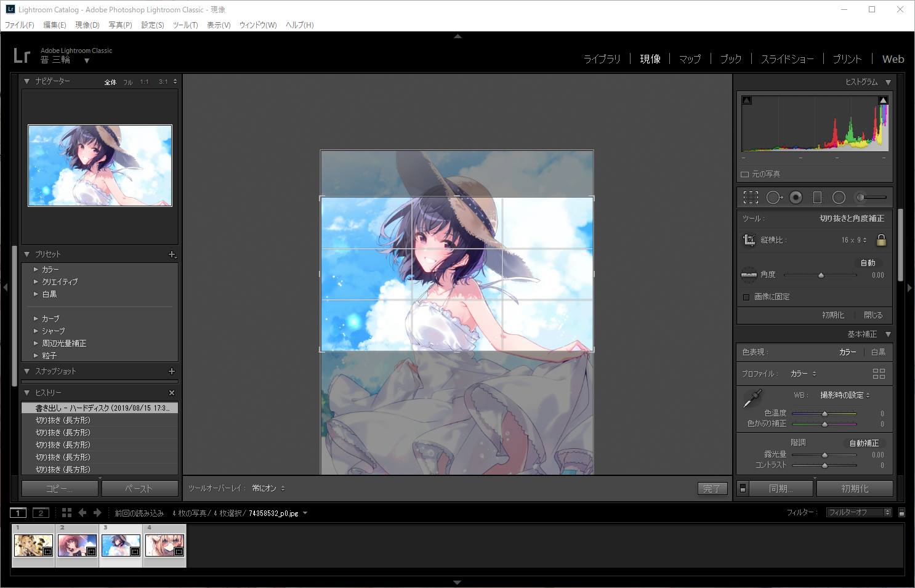Collapse the left panel group arrow

click(x=5, y=288)
